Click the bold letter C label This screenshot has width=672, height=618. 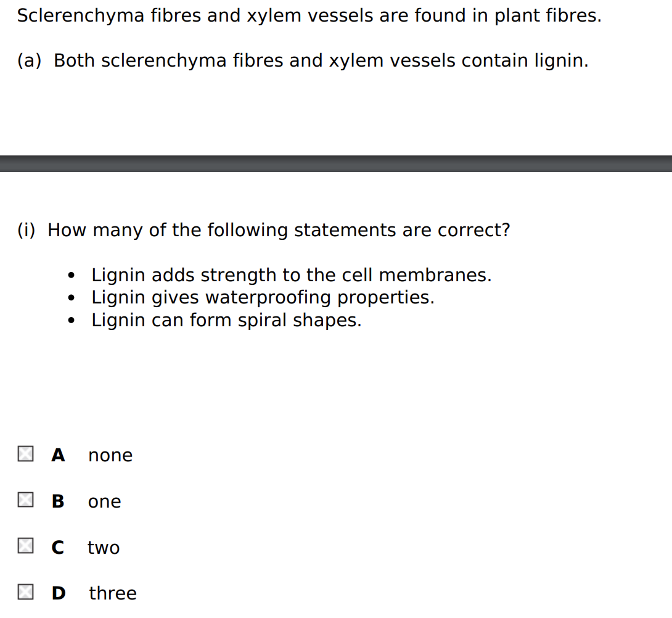pos(57,547)
